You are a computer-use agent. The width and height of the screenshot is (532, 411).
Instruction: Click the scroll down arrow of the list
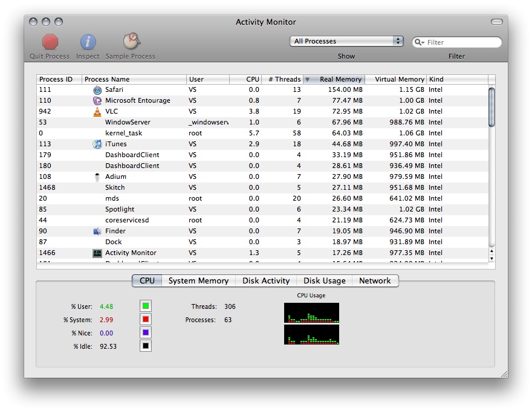pos(491,259)
